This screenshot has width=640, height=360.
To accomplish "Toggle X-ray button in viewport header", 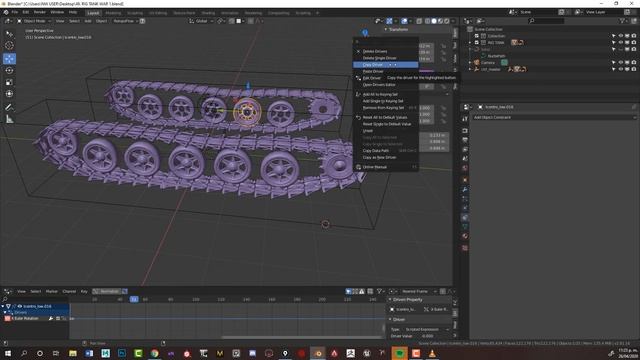I will 419,21.
